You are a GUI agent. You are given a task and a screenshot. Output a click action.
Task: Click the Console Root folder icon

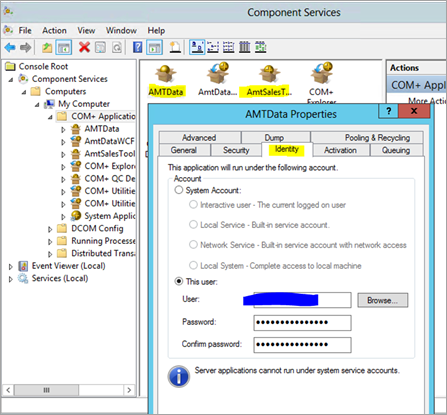point(10,66)
